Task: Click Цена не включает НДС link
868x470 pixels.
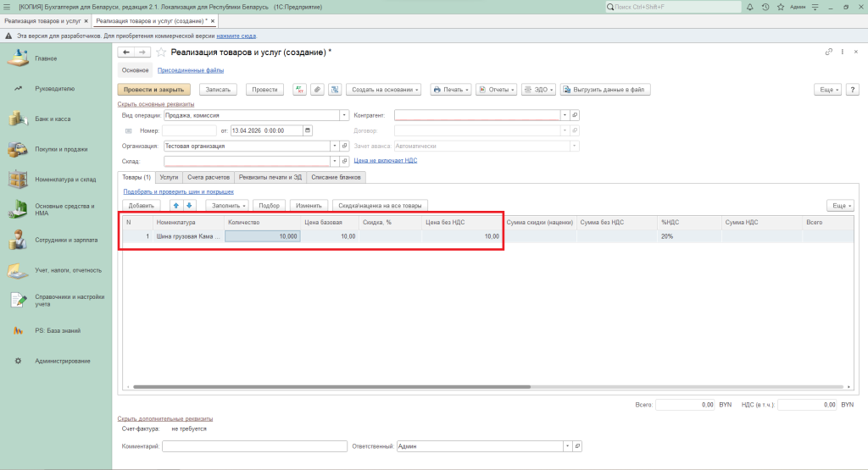Action: 385,160
